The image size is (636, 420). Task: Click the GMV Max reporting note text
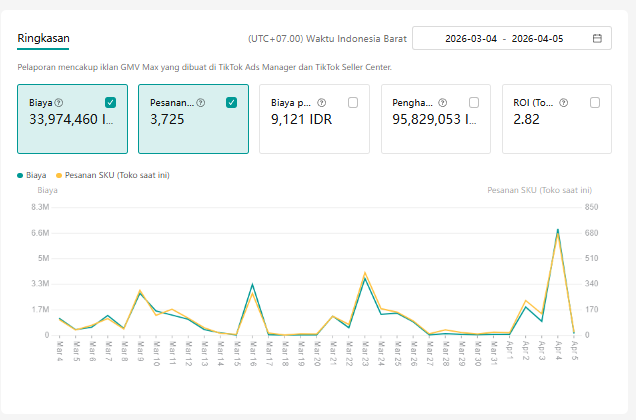[204, 67]
